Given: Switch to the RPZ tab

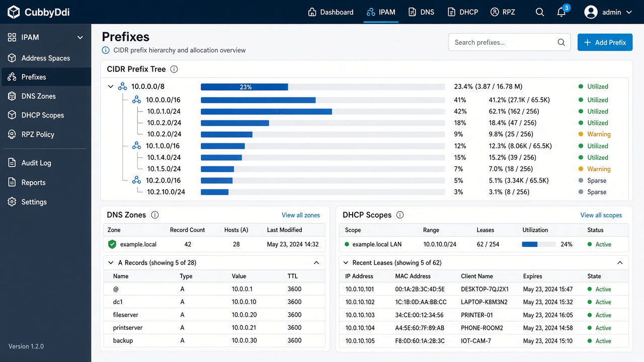Looking at the screenshot, I should (503, 12).
